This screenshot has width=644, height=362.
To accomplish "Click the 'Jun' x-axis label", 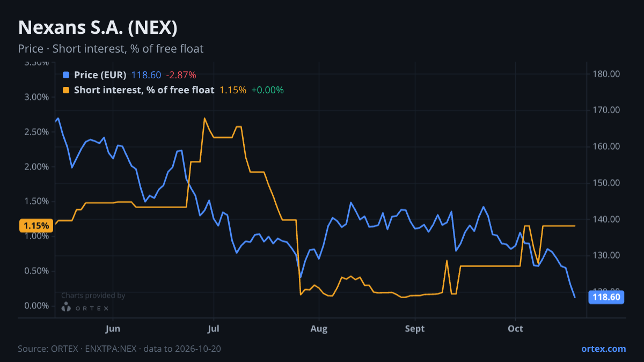I will coord(113,328).
